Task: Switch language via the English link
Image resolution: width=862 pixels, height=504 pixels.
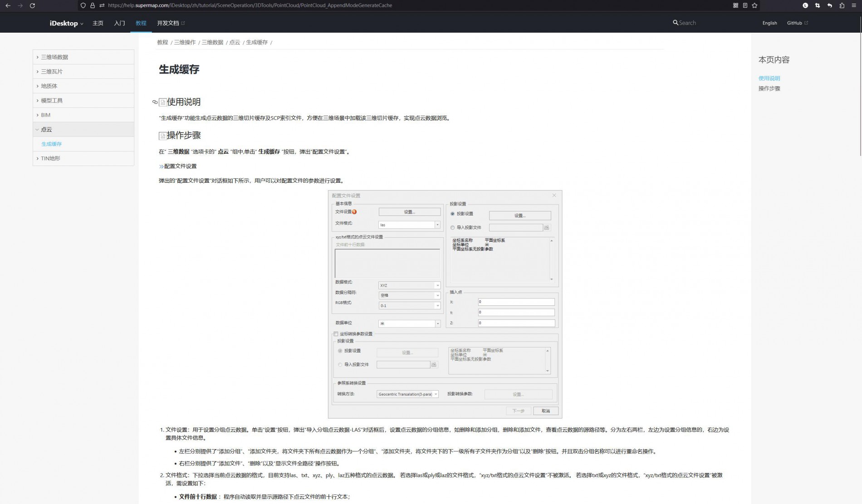Action: [769, 23]
